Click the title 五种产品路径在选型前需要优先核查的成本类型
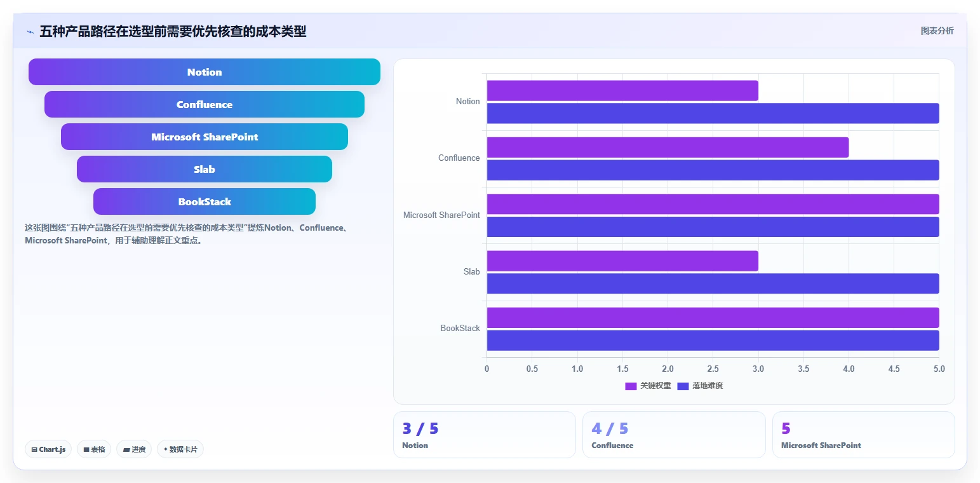 pyautogui.click(x=173, y=31)
